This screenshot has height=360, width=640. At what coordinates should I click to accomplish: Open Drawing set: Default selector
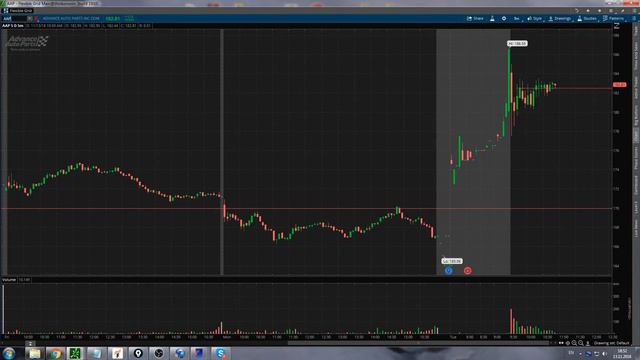[611, 343]
